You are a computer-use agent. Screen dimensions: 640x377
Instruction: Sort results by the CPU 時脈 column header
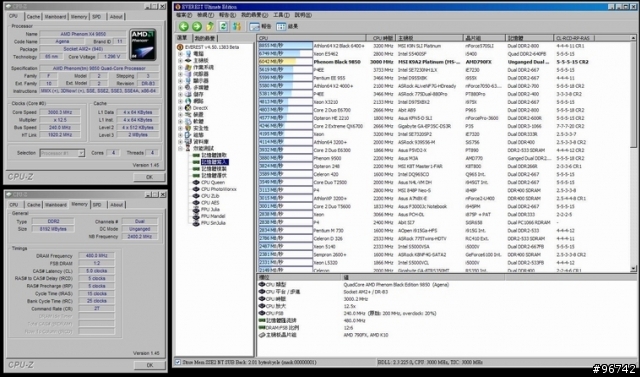pos(380,38)
